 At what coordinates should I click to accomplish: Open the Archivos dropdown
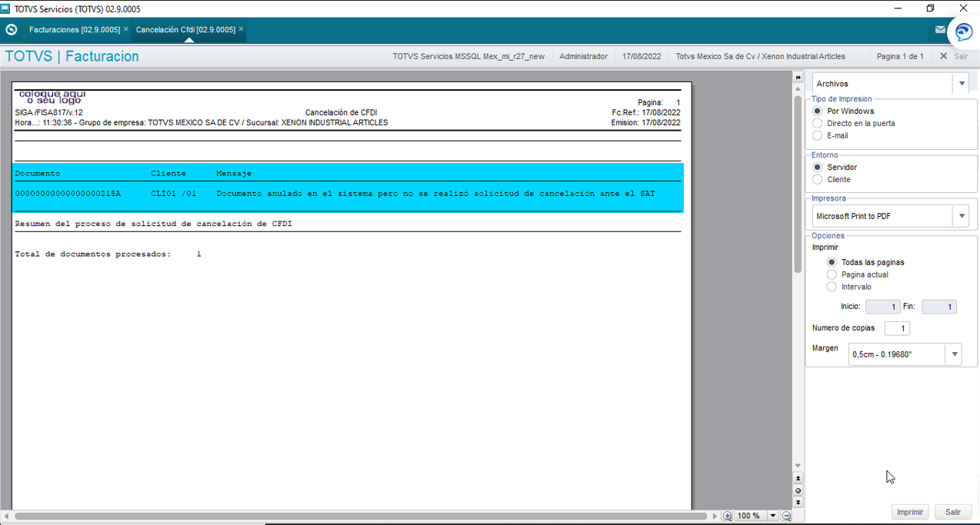[x=962, y=84]
